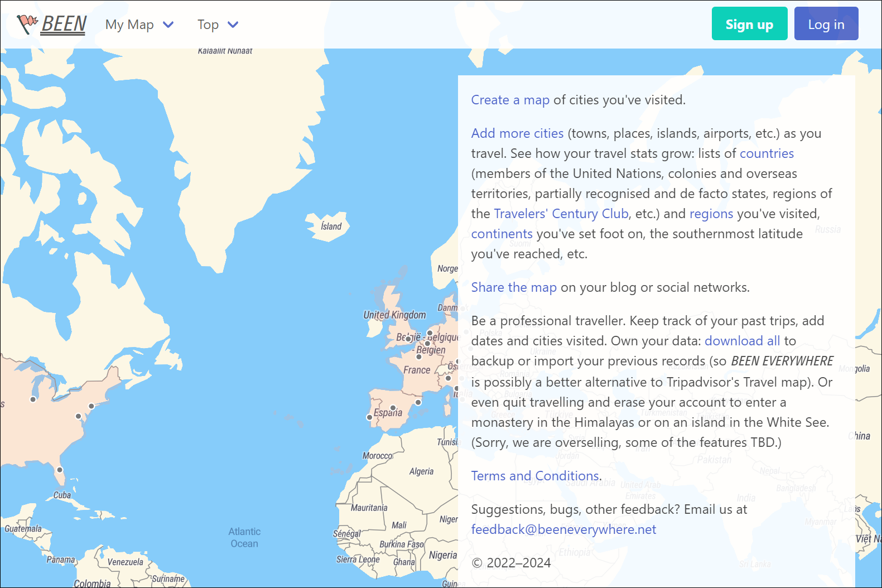Click the Algeria map label
882x588 pixels.
(x=421, y=471)
